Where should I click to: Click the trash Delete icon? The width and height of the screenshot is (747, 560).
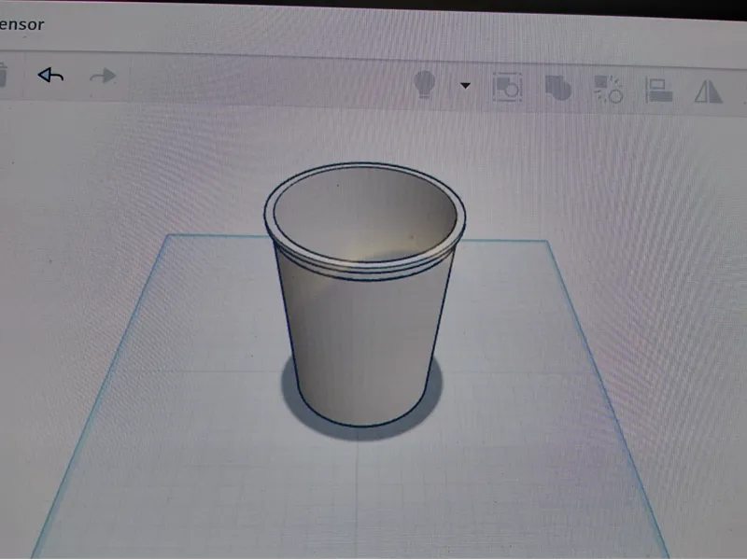[x=3, y=76]
